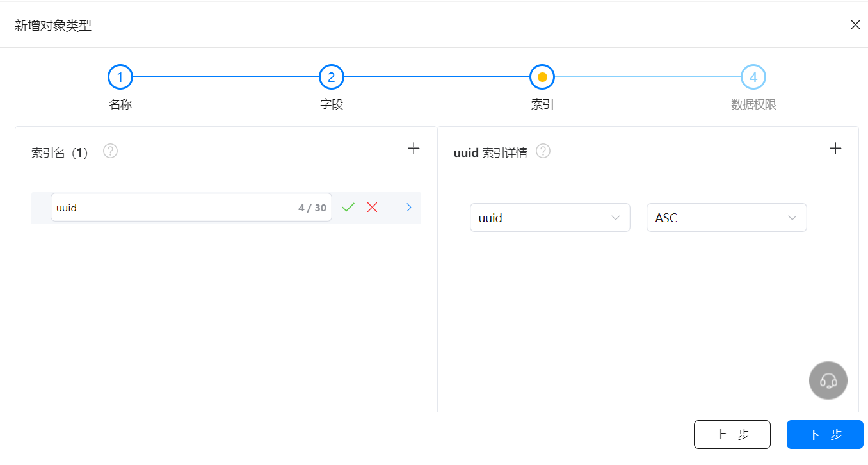The width and height of the screenshot is (868, 465).
Task: Click the 下一步 button
Action: pyautogui.click(x=825, y=435)
